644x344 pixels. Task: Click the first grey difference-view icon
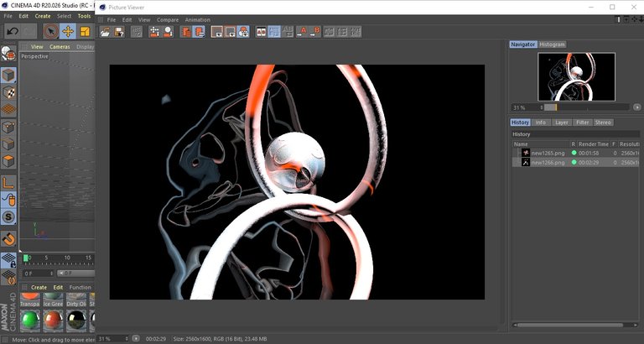point(329,32)
